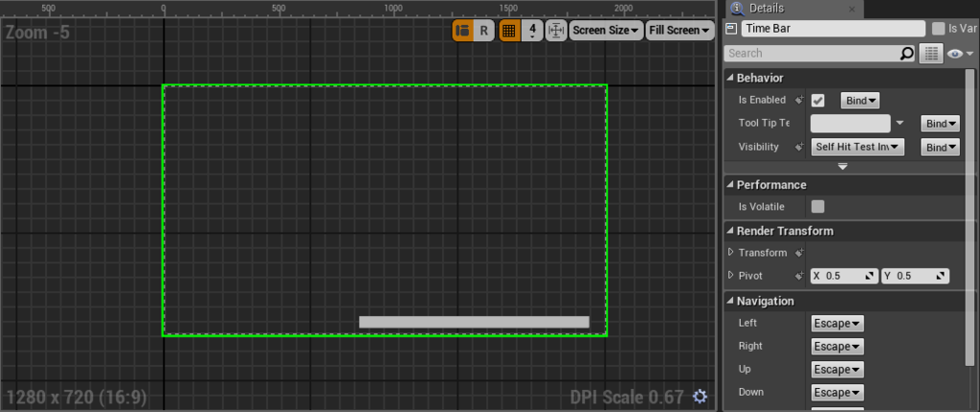Screen dimensions: 980x412
Task: Expand the Behavior advanced options arrow
Action: (842, 167)
